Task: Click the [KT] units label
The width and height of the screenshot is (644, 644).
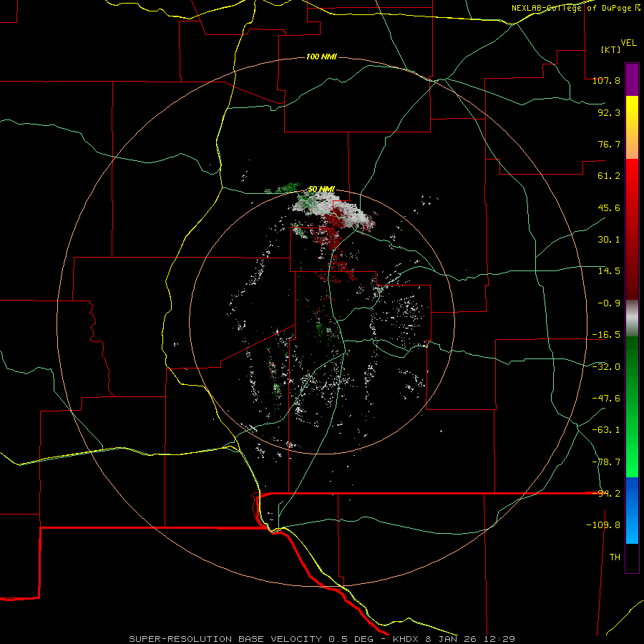Action: [x=611, y=49]
